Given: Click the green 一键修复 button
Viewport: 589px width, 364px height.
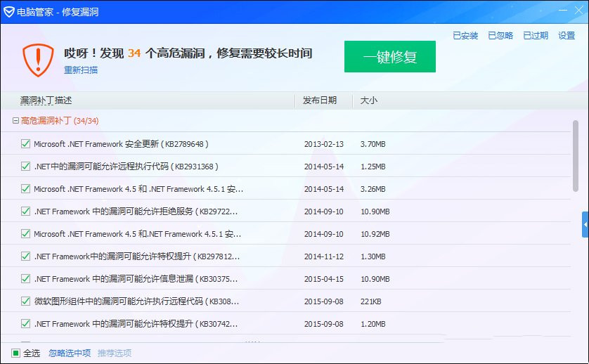Looking at the screenshot, I should (390, 57).
